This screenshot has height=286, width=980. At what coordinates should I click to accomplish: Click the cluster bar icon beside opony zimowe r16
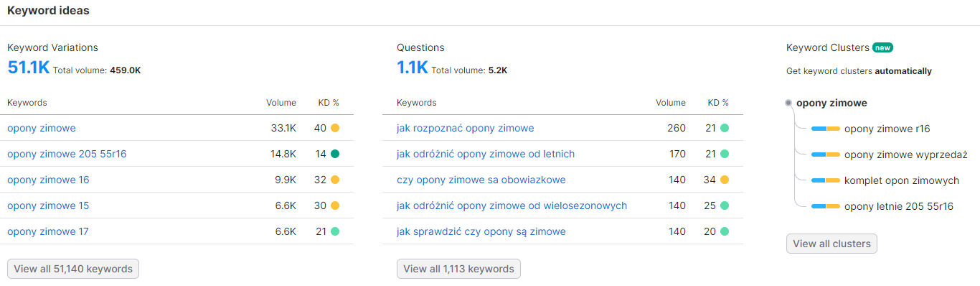pyautogui.click(x=825, y=129)
